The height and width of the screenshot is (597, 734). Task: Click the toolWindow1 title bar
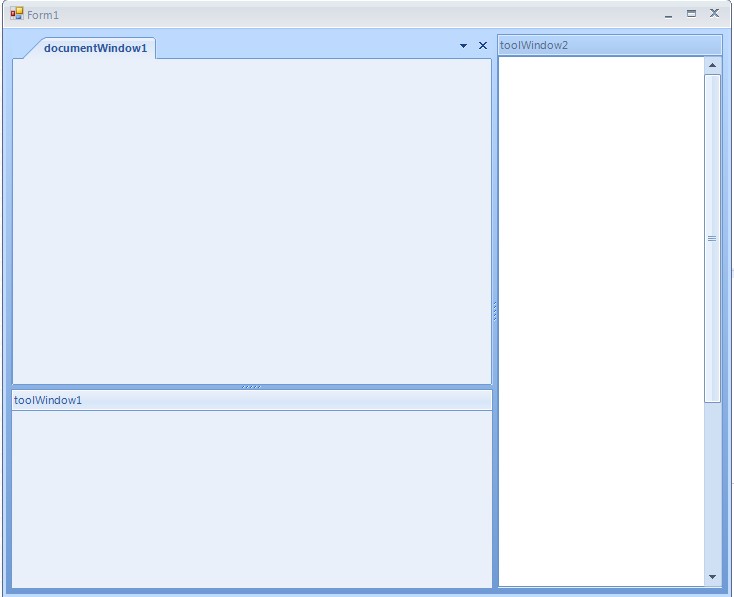point(252,400)
